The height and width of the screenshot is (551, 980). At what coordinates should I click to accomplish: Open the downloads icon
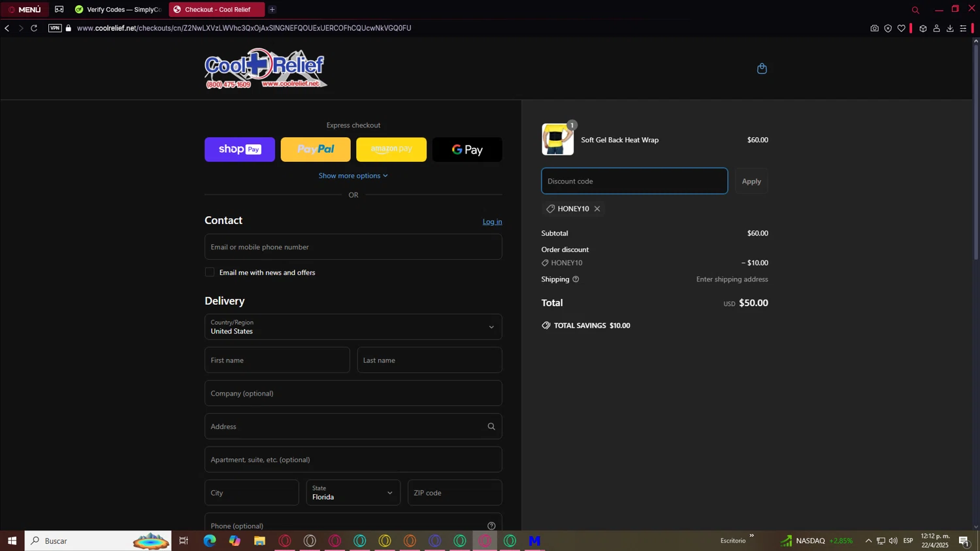(950, 28)
